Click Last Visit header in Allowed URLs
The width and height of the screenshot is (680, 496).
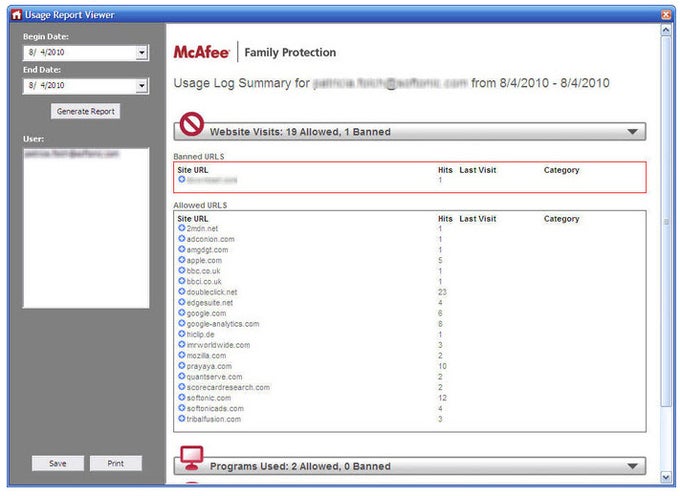477,219
